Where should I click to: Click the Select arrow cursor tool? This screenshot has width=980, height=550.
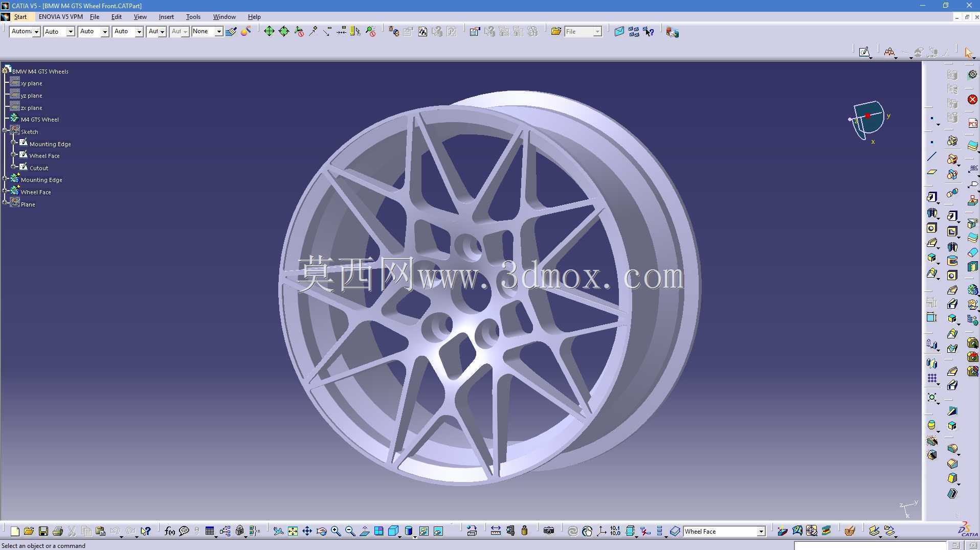click(968, 53)
